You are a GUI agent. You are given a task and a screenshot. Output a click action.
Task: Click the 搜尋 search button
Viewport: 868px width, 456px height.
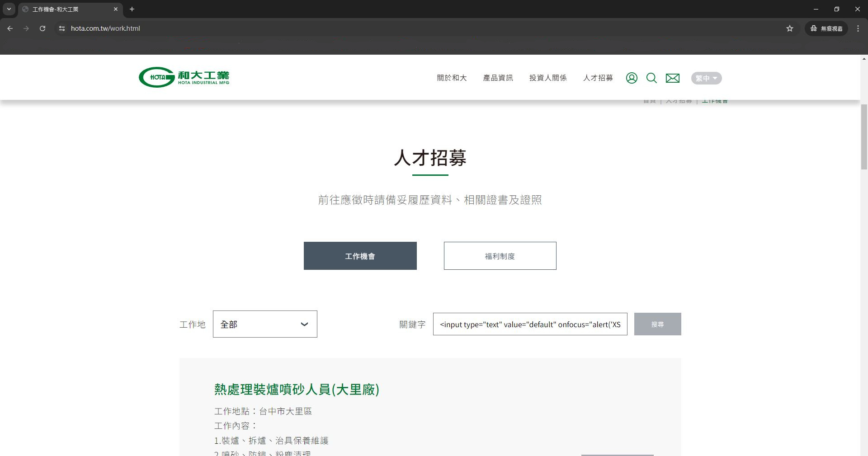click(x=657, y=324)
